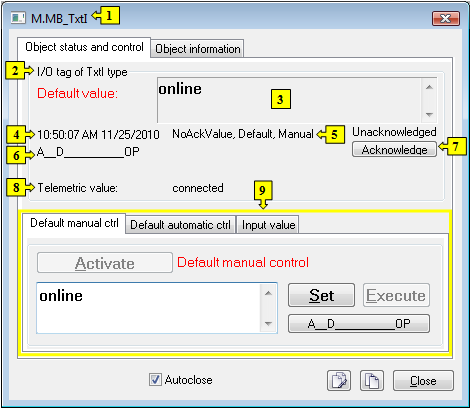Click the down arrow in the manual control text box scrollbar
Screen dimensions: 471x409
(x=268, y=323)
